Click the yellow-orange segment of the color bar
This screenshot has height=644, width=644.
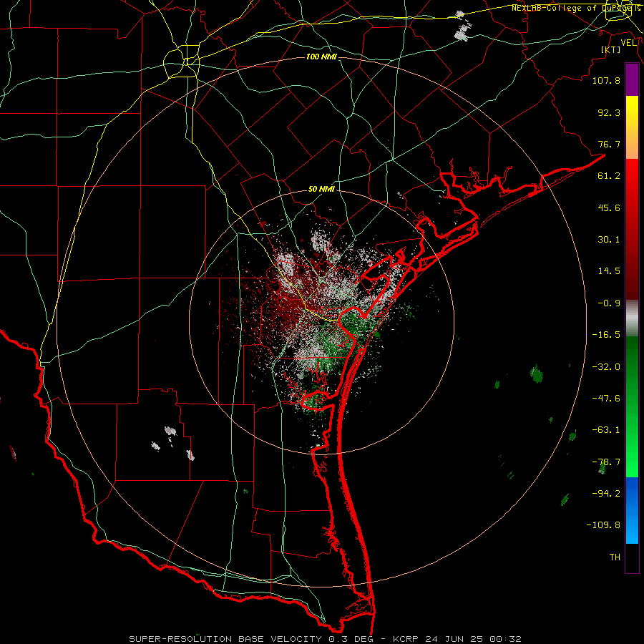click(632, 127)
